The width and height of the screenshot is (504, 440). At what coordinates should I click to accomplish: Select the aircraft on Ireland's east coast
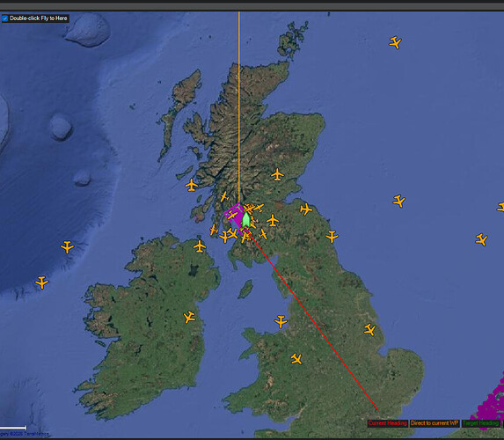pyautogui.click(x=189, y=317)
